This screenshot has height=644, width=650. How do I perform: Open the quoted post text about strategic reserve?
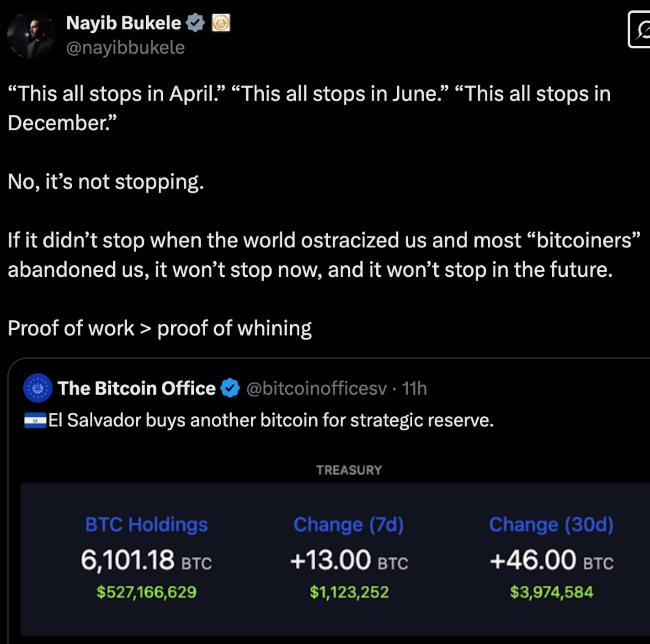pyautogui.click(x=271, y=420)
